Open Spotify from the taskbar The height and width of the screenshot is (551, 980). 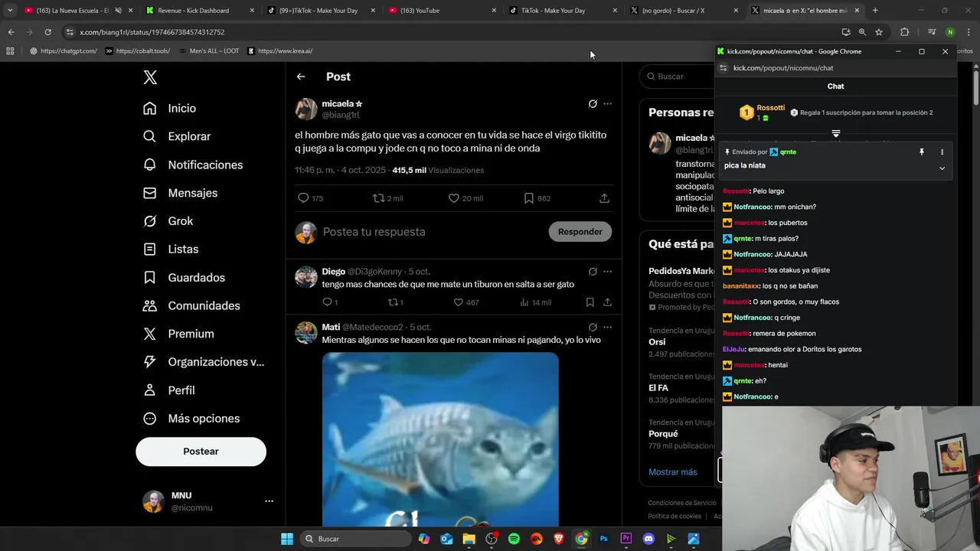514,539
